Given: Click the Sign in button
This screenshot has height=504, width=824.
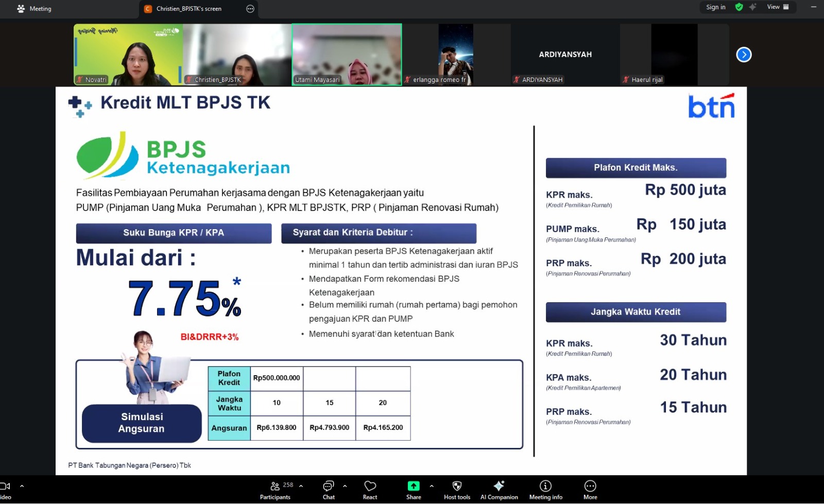Looking at the screenshot, I should (x=715, y=7).
